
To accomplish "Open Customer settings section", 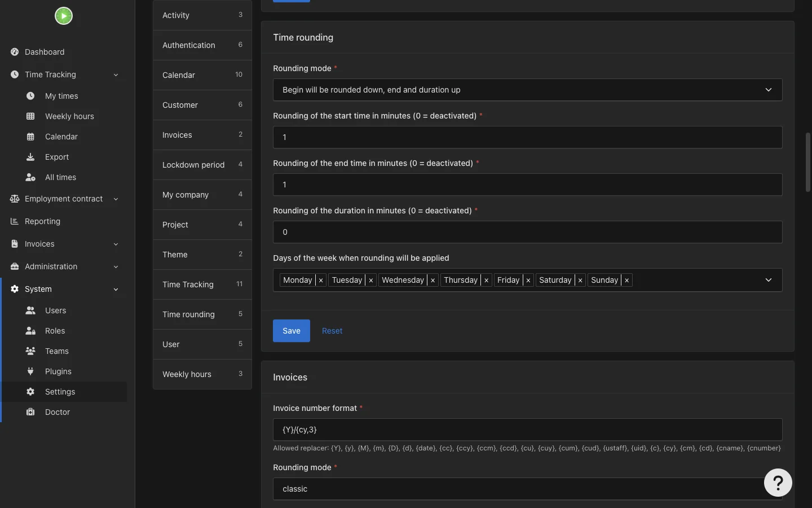I will [202, 105].
